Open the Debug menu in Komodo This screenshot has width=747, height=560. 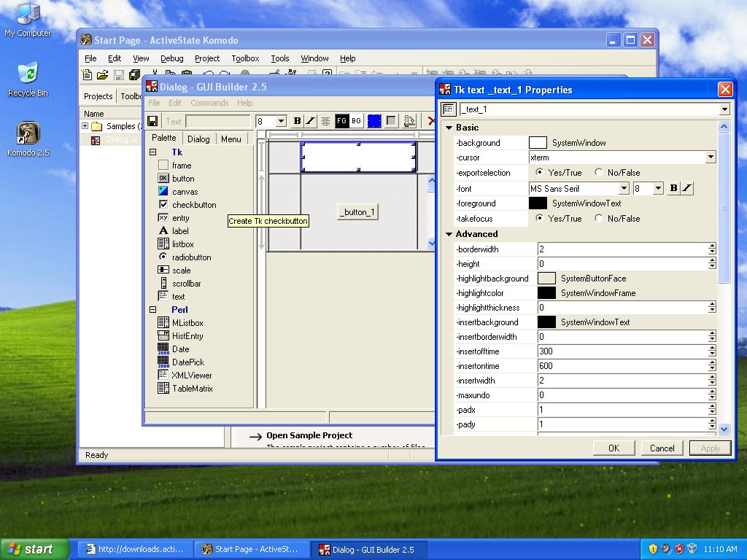(172, 58)
